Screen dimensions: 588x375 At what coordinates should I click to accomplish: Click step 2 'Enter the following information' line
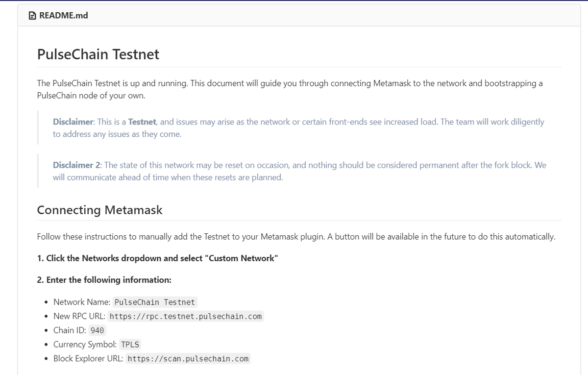pyautogui.click(x=104, y=280)
